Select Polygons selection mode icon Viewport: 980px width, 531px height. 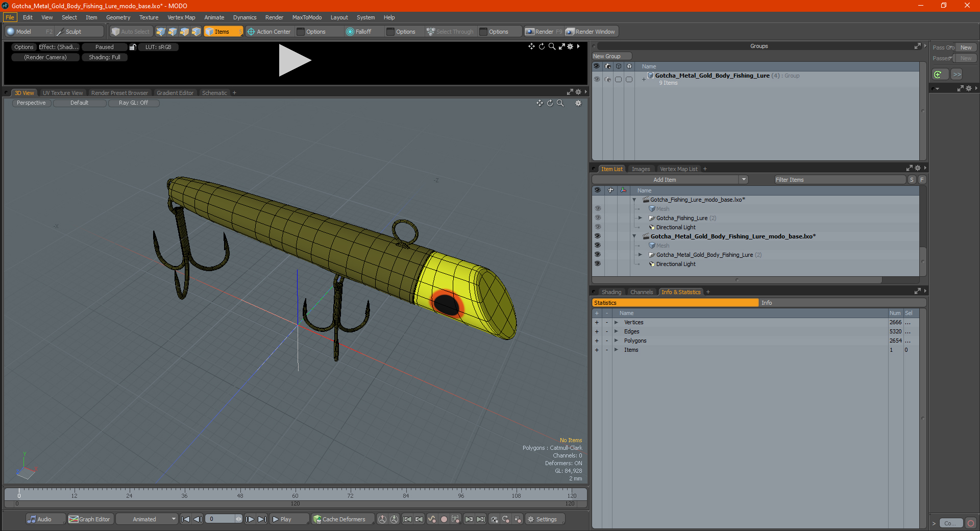pos(184,32)
